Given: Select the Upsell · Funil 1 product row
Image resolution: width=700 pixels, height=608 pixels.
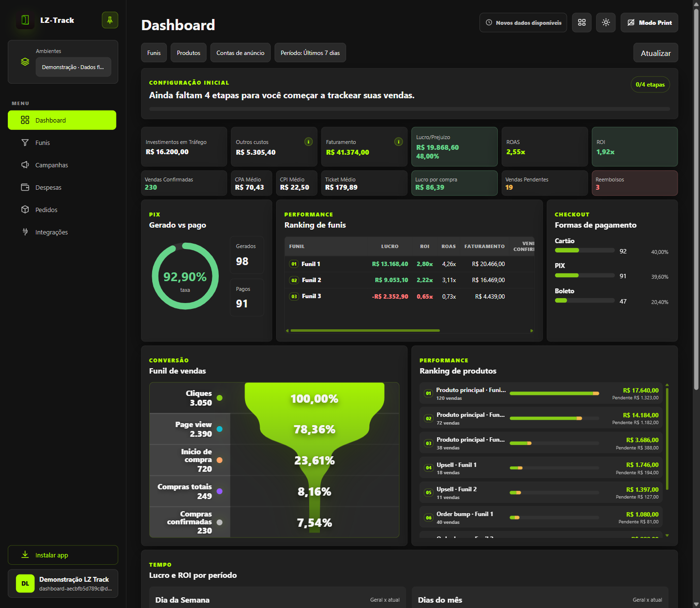Looking at the screenshot, I should click(541, 468).
